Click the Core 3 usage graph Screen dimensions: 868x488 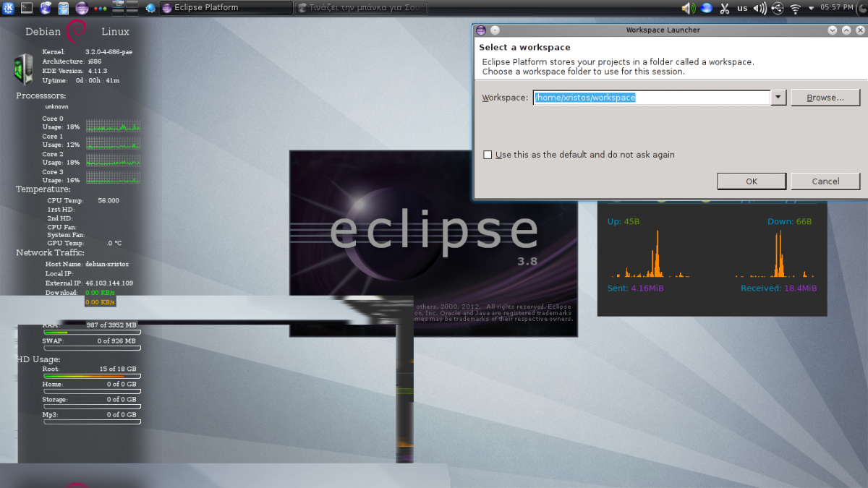tap(113, 178)
